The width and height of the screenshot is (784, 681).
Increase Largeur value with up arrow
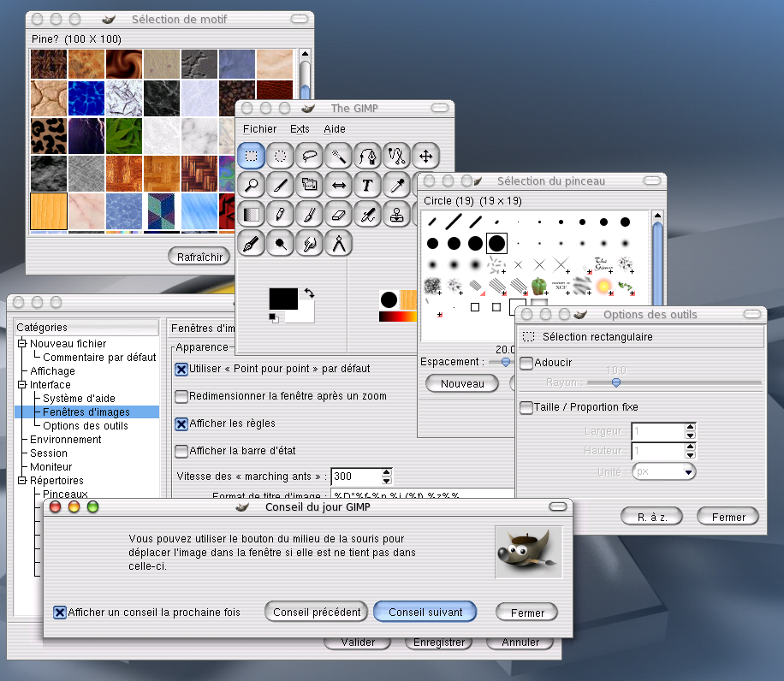pos(690,427)
